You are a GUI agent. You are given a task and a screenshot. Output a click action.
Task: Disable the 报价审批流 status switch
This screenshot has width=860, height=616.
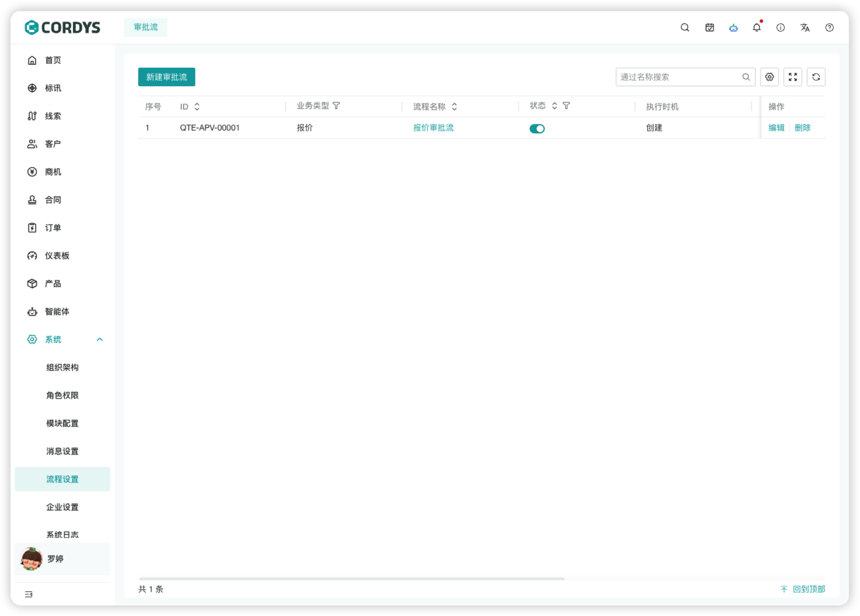[537, 129]
